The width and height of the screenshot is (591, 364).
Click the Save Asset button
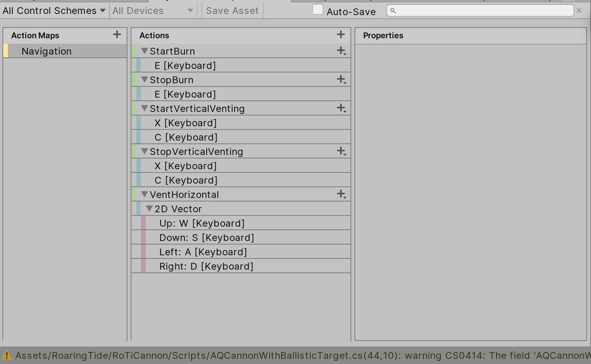[232, 11]
